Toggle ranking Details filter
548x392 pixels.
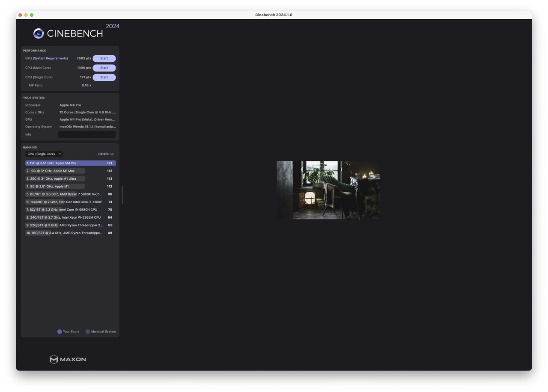106,154
